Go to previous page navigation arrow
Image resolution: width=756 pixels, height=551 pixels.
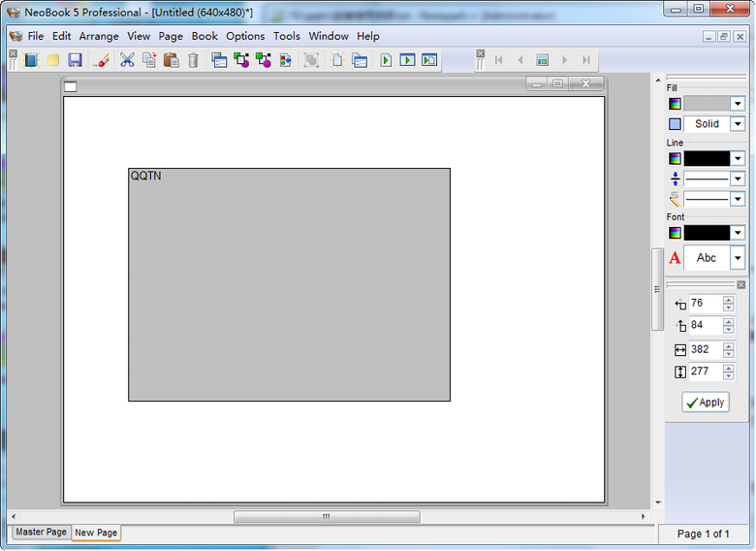pos(520,60)
